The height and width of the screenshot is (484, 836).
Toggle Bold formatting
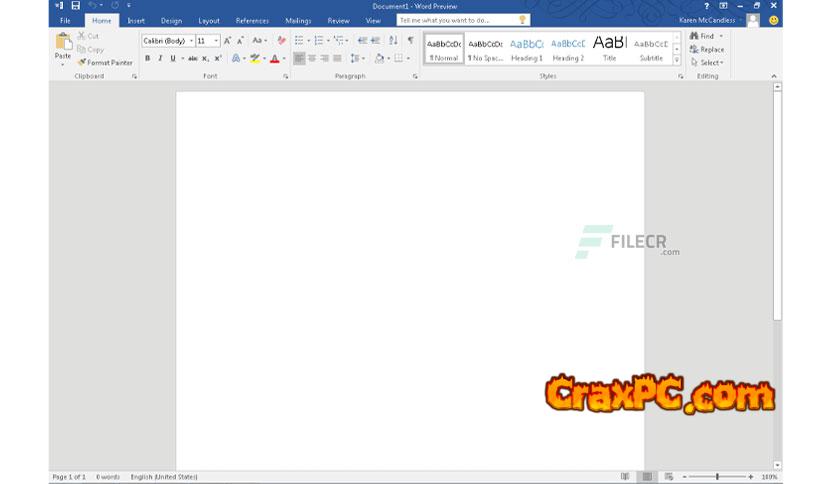pos(147,58)
